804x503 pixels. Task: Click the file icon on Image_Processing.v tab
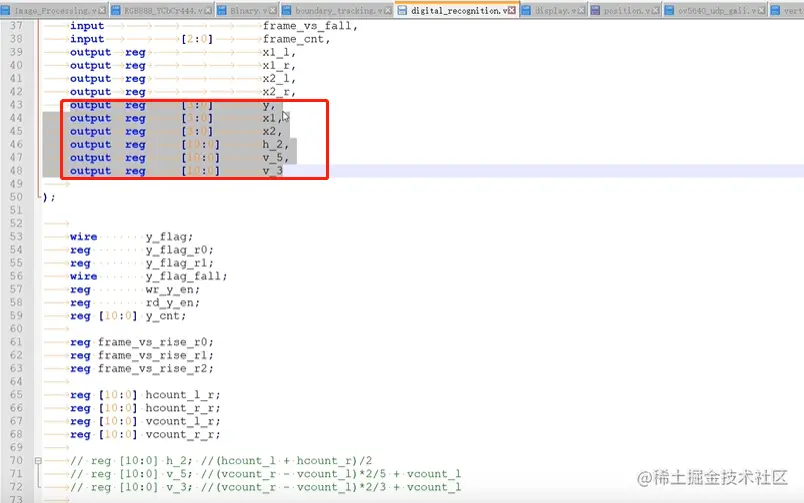click(5, 10)
